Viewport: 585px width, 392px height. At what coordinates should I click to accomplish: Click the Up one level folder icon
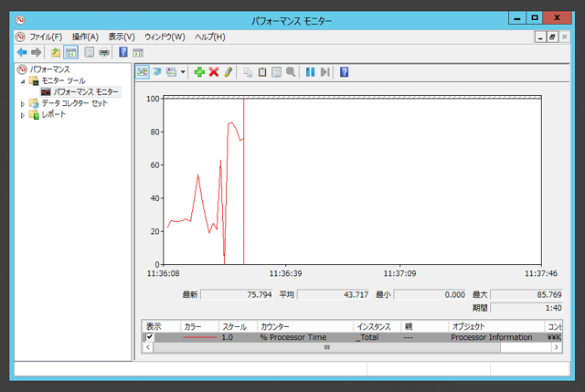coord(56,52)
